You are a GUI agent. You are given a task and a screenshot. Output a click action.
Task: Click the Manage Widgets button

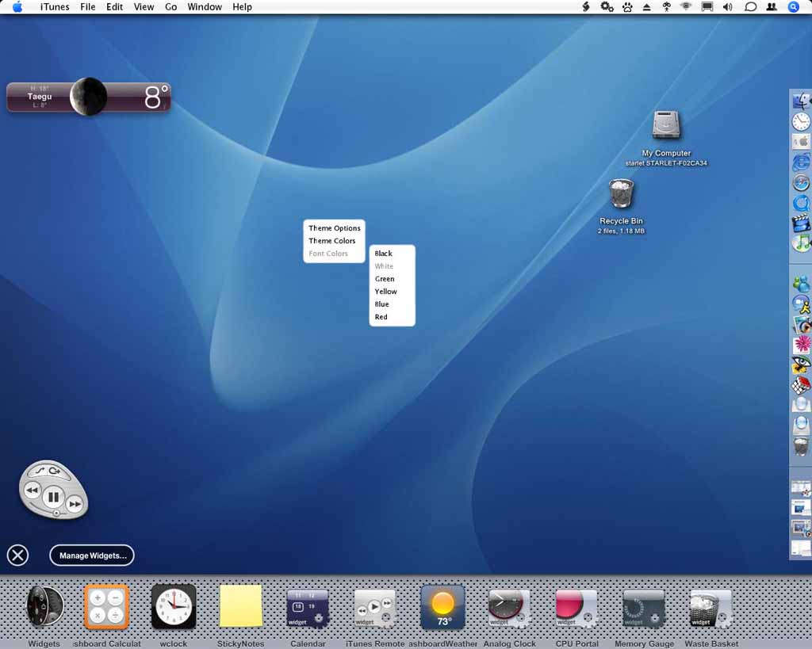pos(92,555)
